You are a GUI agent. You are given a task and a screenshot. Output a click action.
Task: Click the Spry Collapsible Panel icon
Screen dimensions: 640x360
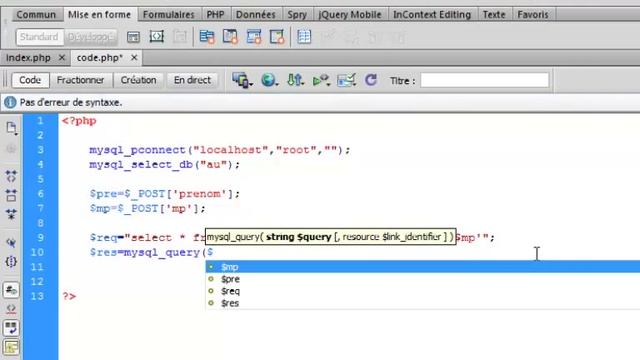pyautogui.click(x=277, y=37)
